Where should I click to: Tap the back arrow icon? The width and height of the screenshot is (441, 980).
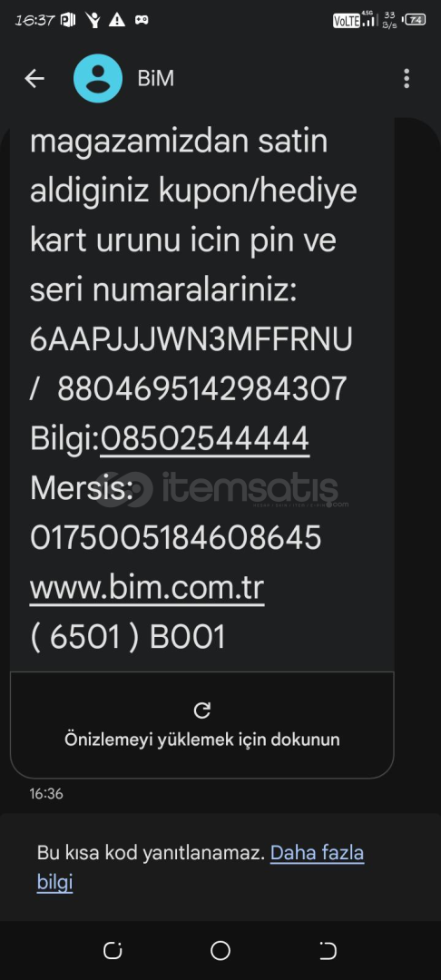coord(34,79)
